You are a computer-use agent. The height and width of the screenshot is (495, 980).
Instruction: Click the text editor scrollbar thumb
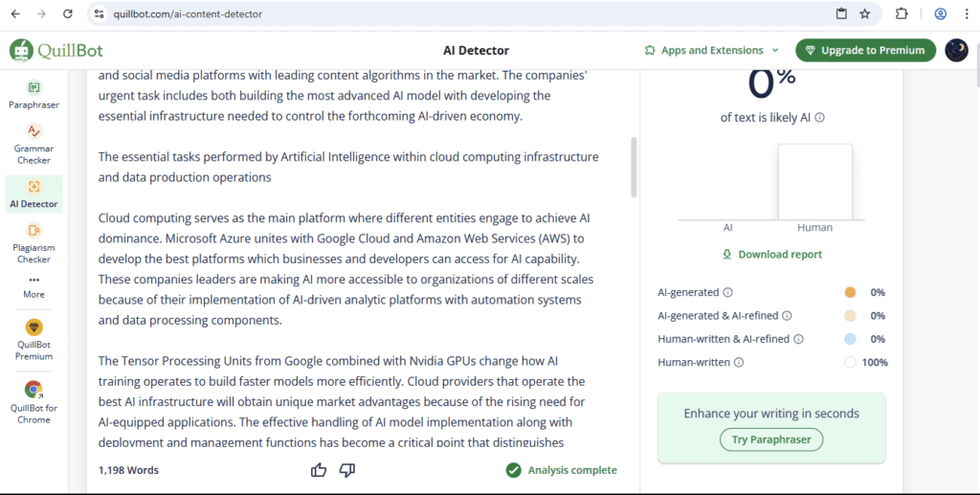[634, 167]
